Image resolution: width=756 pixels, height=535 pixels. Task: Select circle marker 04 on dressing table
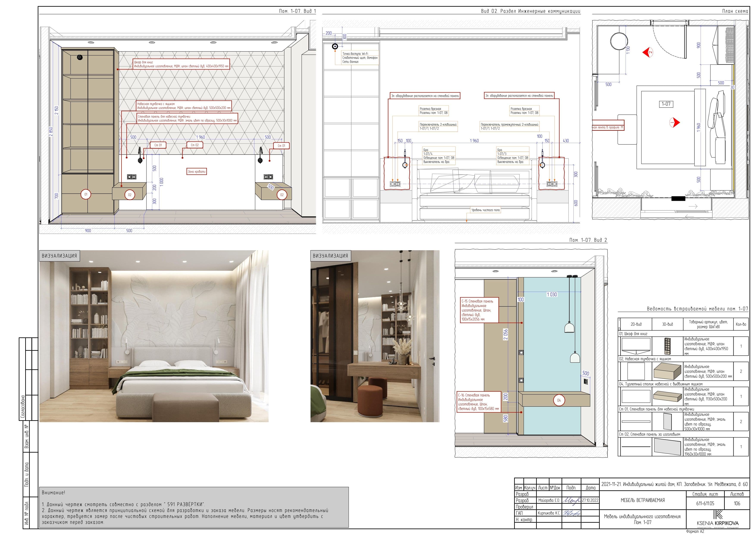click(559, 400)
